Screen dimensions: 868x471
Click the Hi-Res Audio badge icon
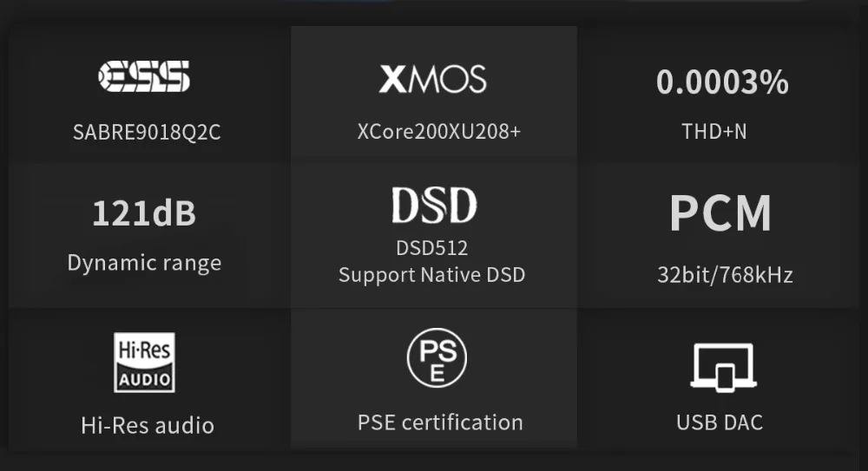click(144, 362)
